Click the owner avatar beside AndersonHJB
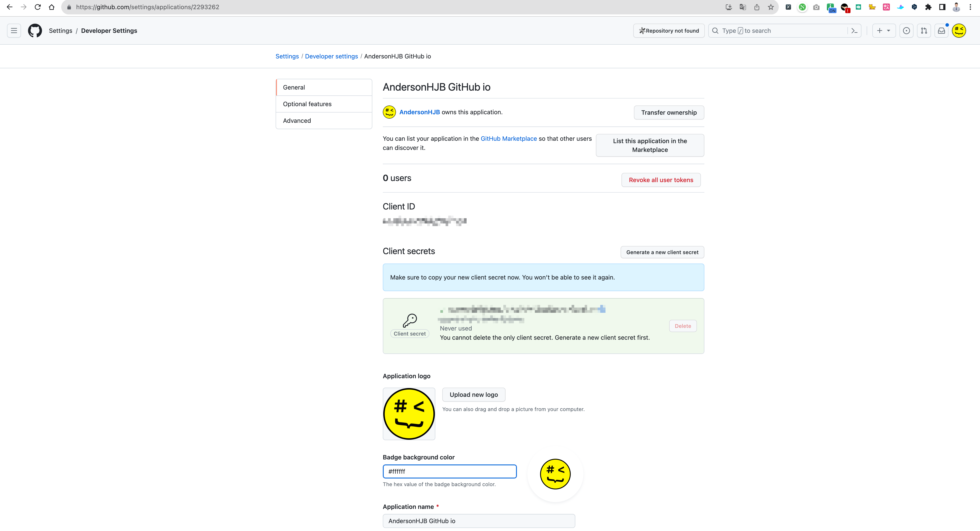Viewport: 980px width, 531px height. click(x=389, y=112)
